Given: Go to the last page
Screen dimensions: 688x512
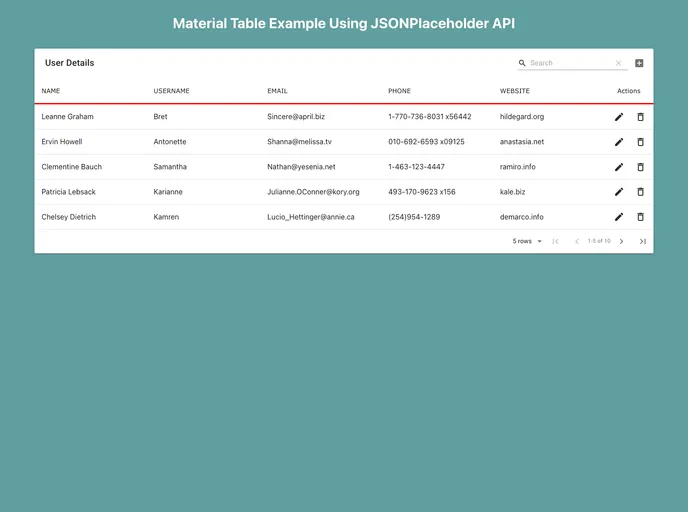Looking at the screenshot, I should (x=642, y=241).
